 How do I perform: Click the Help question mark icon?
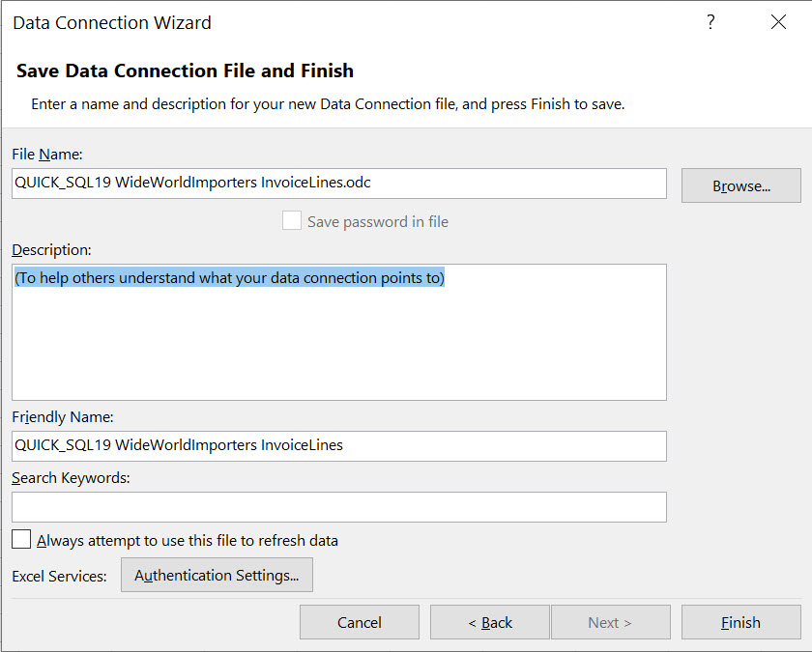click(x=710, y=22)
